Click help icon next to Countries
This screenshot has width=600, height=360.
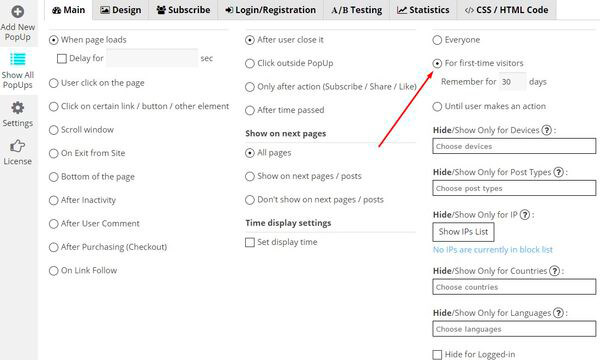[x=554, y=271]
